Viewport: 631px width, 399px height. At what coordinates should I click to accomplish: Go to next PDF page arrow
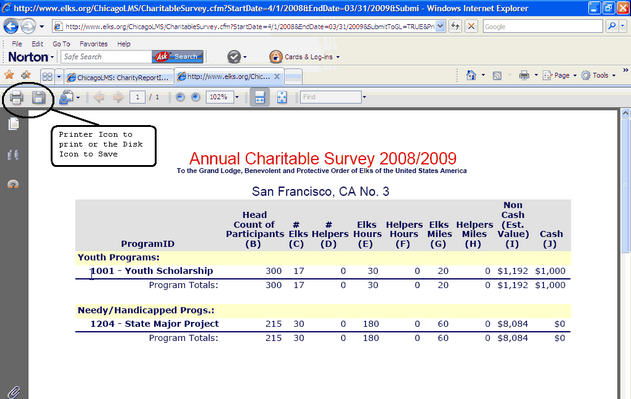pos(118,97)
